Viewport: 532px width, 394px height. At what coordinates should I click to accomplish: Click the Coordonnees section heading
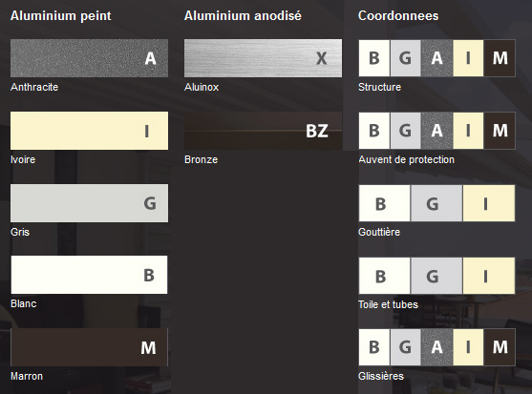click(398, 15)
